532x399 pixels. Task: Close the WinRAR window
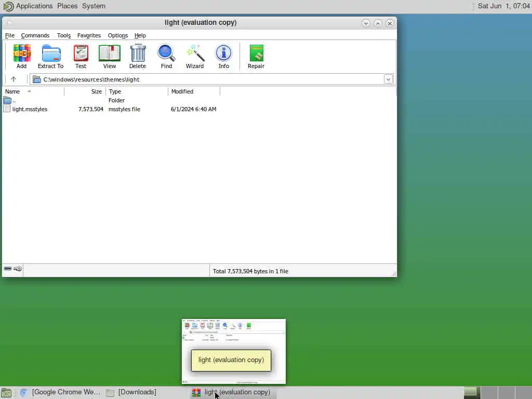(x=390, y=23)
